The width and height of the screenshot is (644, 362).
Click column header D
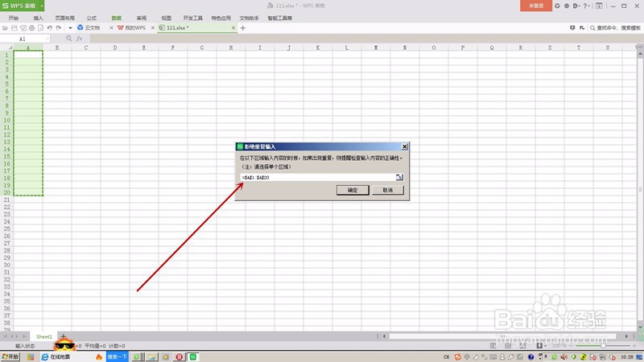point(115,48)
